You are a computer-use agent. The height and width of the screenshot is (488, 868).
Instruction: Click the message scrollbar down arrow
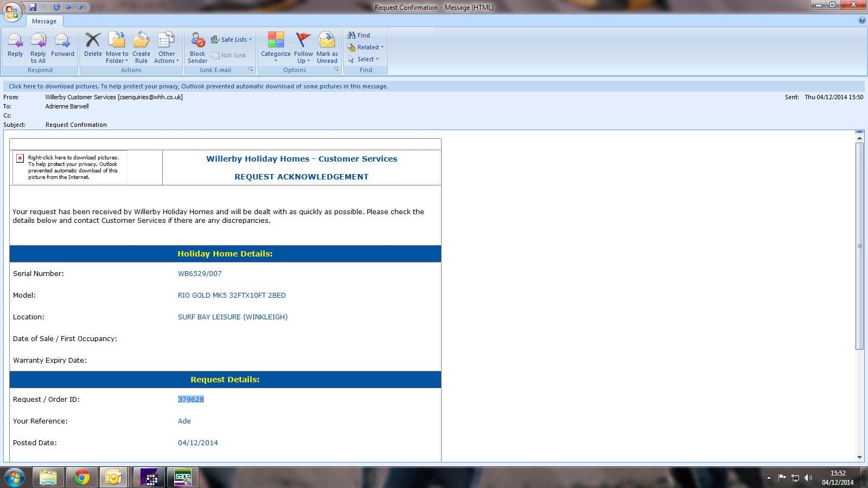coord(859,457)
